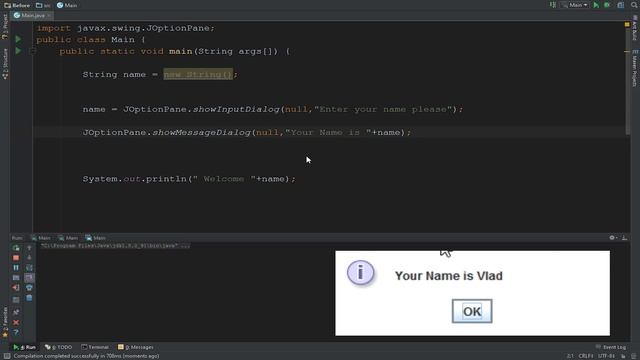Screen dimensions: 640x360
Task: Click the Main class breadcrumb
Action: click(67, 5)
